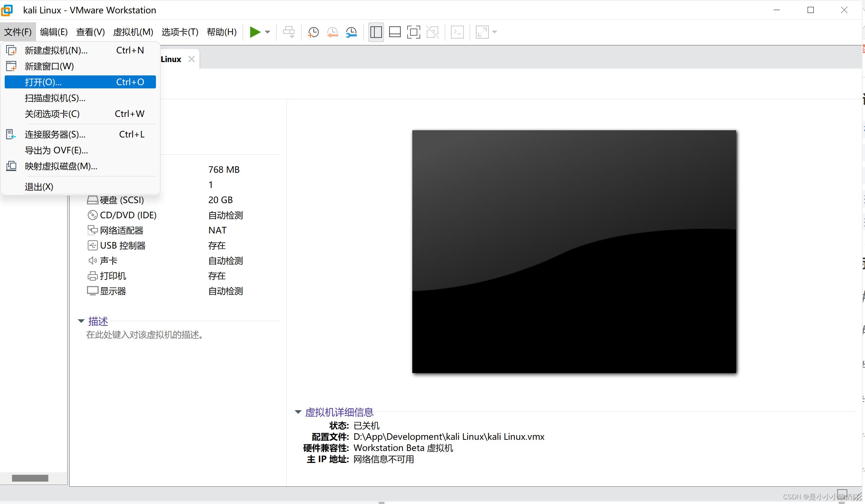The image size is (865, 504).
Task: Select 新建虚拟机(N)... menu item
Action: click(x=80, y=50)
